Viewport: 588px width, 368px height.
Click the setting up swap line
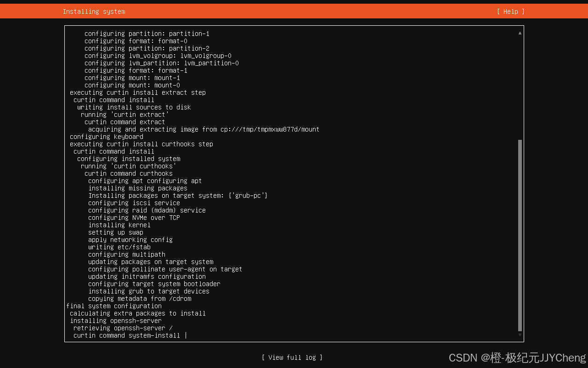[116, 232]
